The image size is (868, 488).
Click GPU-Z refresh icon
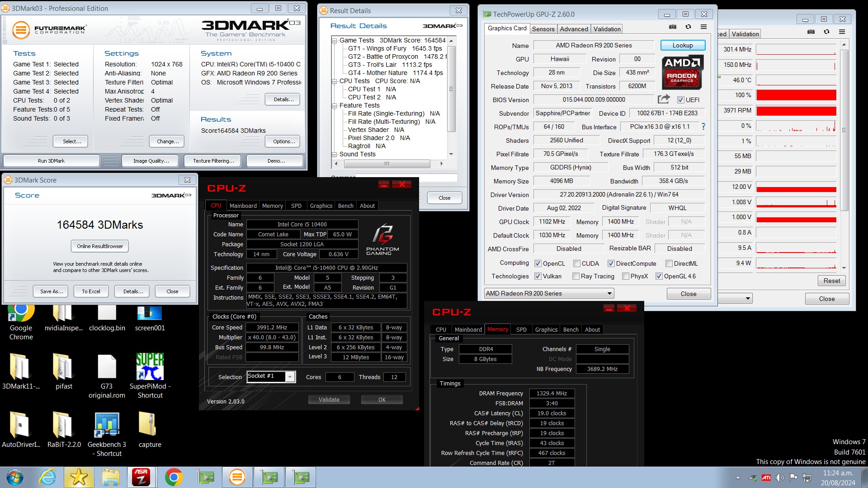[688, 27]
